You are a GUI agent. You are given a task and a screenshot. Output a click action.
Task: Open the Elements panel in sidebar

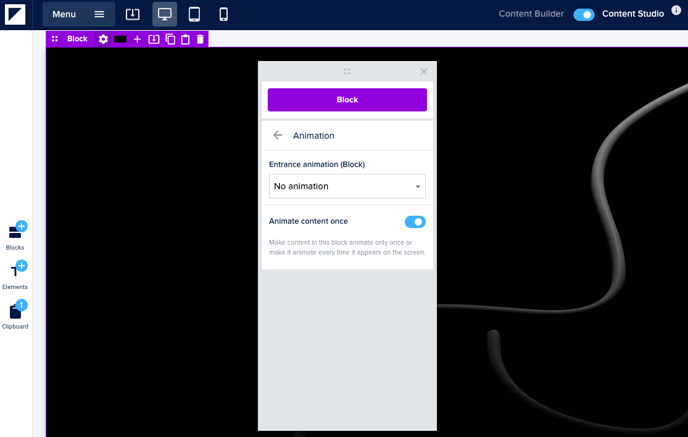[x=15, y=273]
